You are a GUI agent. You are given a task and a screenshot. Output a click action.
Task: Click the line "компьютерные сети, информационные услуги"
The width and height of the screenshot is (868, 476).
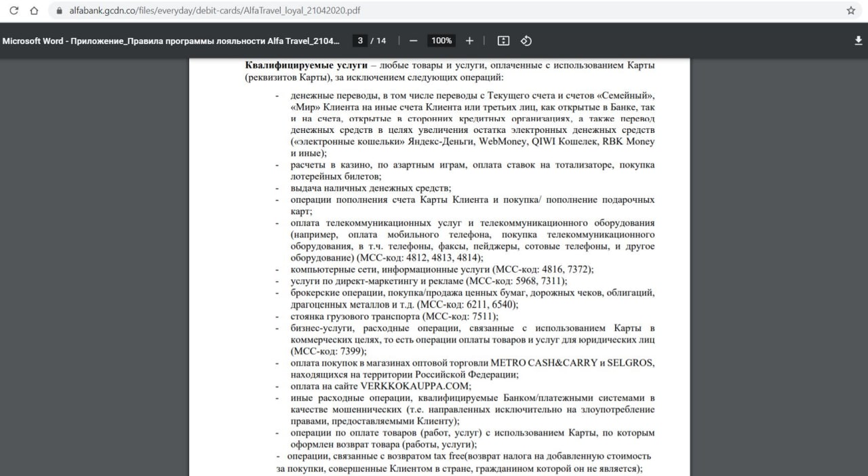pos(441,269)
